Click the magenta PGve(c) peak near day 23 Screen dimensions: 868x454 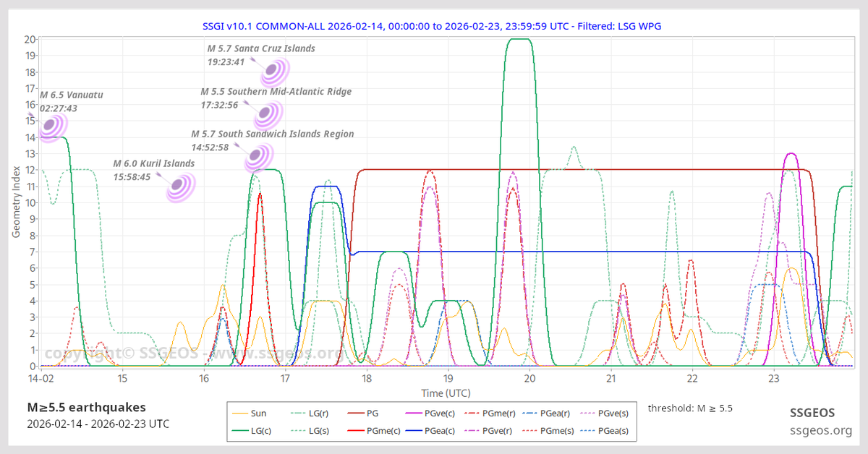pyautogui.click(x=791, y=154)
